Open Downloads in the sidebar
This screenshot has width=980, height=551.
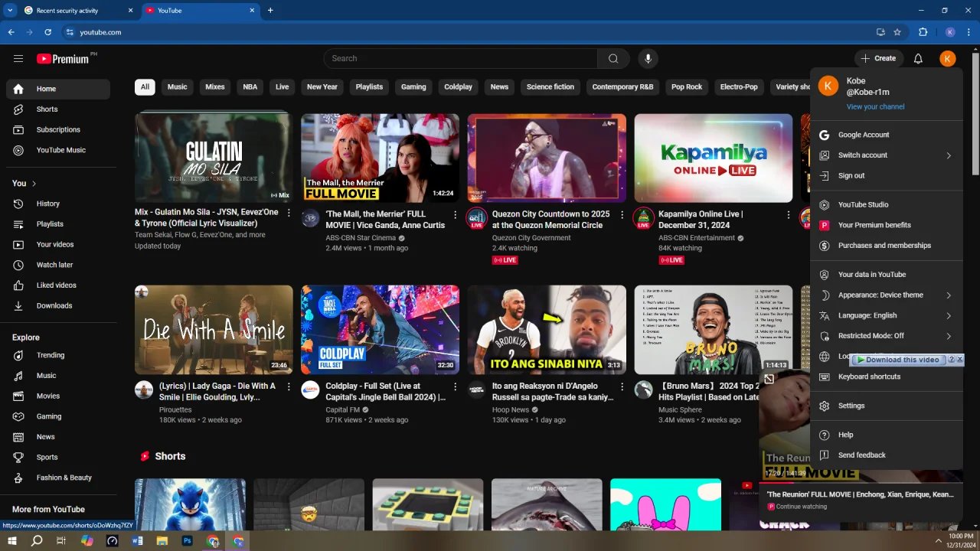coord(58,305)
